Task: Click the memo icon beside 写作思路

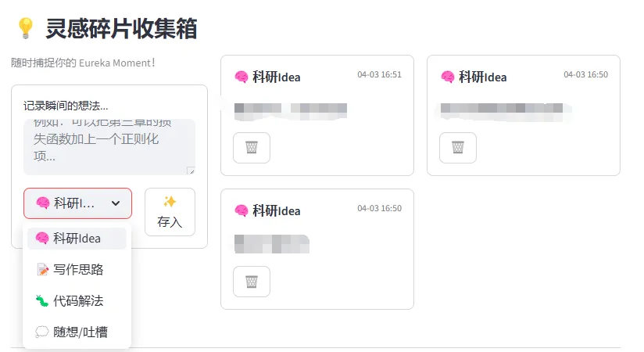Action: coord(43,270)
